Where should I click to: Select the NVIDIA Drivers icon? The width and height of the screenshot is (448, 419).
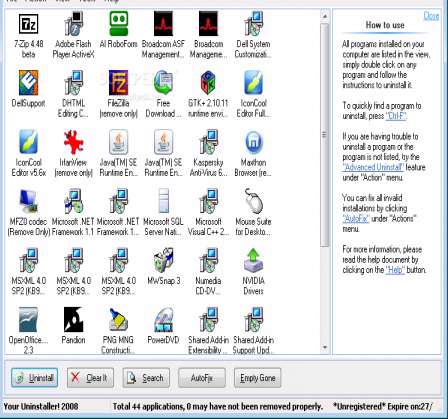click(253, 260)
